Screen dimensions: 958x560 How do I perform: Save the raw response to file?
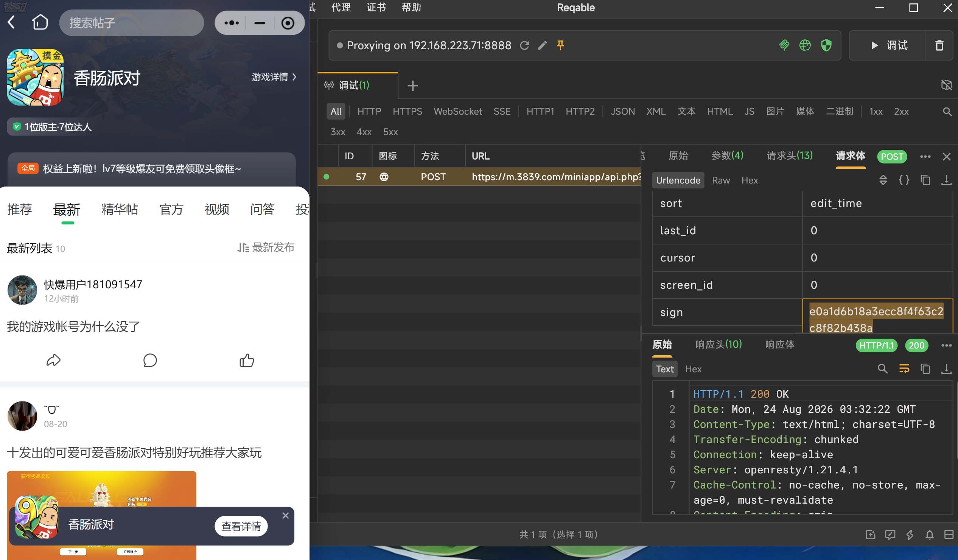pyautogui.click(x=946, y=369)
